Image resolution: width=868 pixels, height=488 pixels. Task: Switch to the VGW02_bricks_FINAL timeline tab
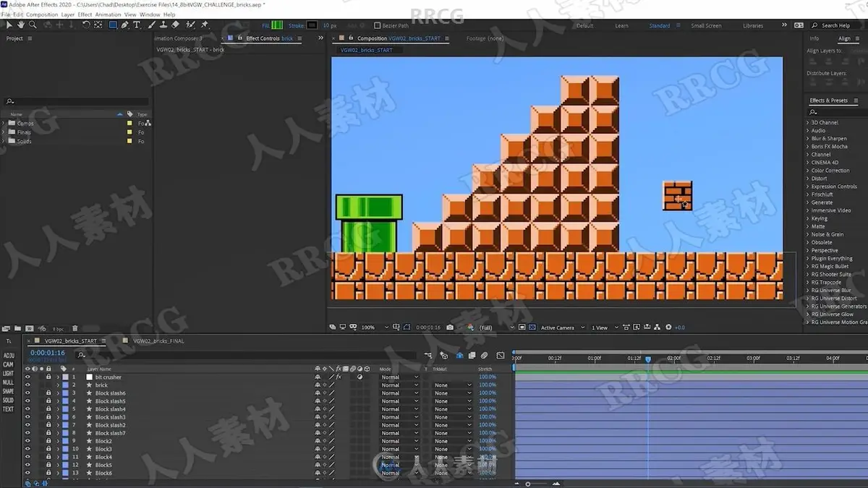coord(158,341)
